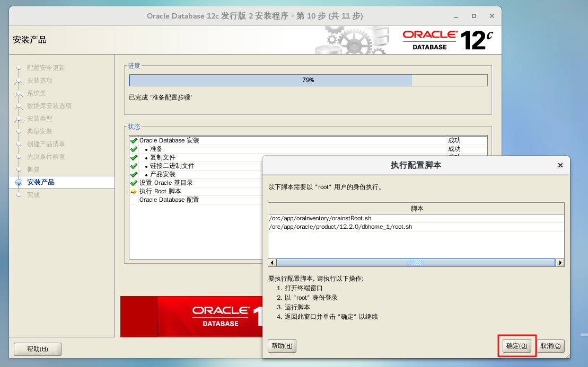Select the 复制文件 status row

[x=196, y=158]
